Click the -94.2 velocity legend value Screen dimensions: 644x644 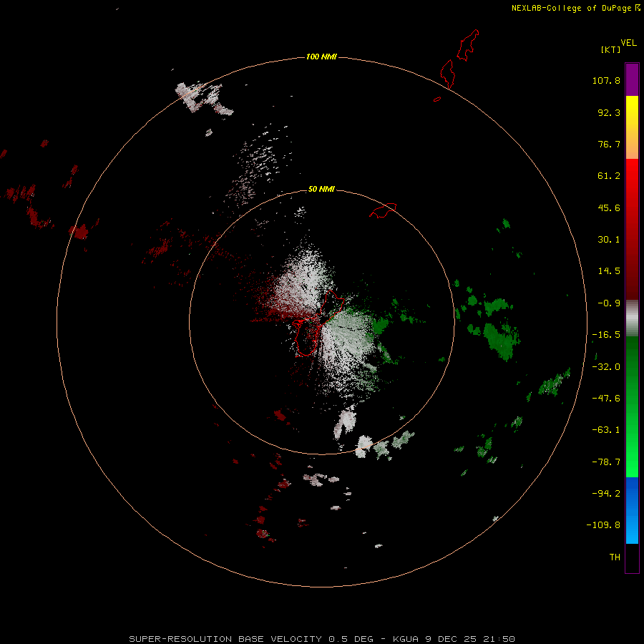click(x=606, y=494)
